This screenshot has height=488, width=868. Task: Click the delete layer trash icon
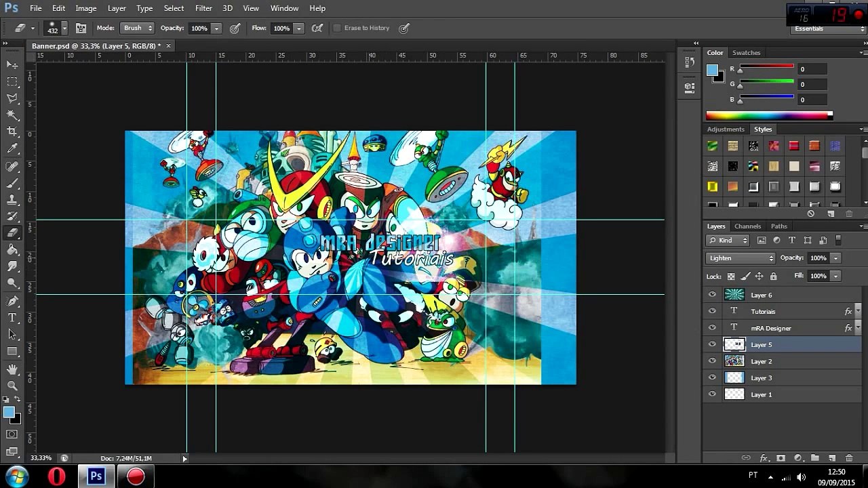[849, 458]
